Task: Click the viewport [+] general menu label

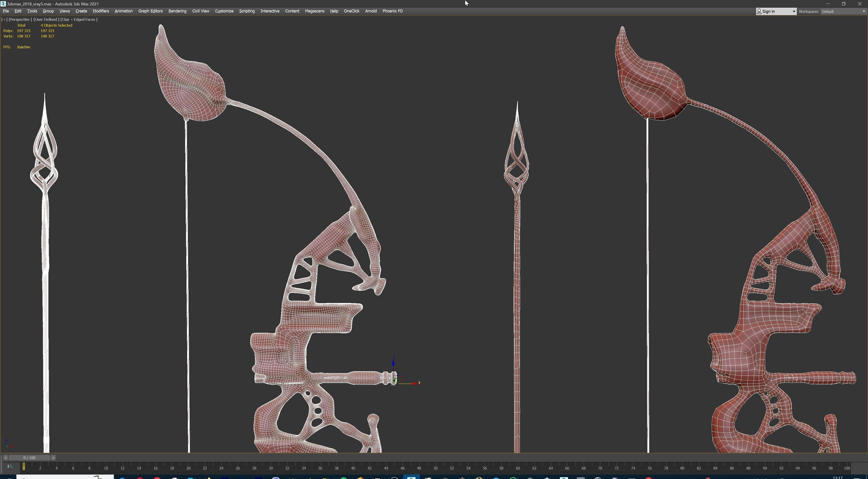Action: click(4, 19)
